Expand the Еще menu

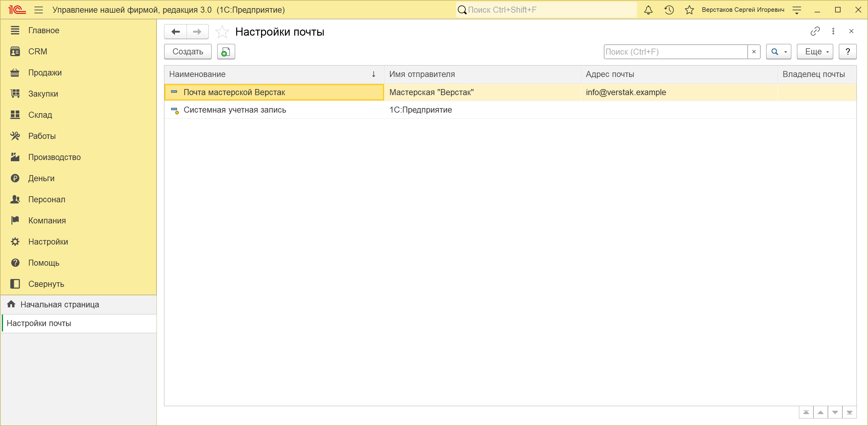(815, 52)
